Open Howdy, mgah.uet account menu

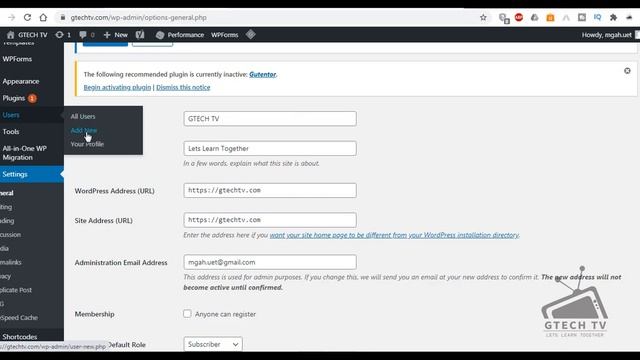point(607,35)
